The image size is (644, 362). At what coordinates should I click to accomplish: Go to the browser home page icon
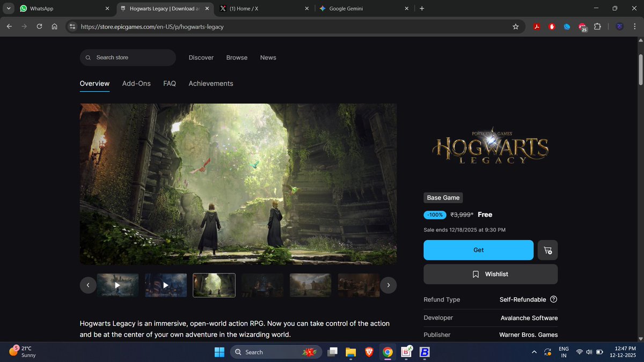point(54,26)
